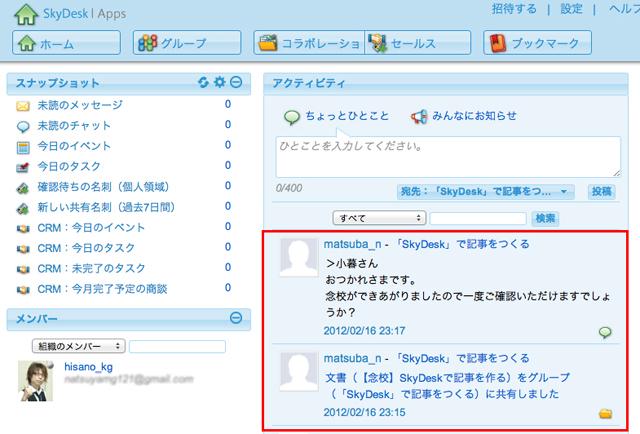Collapse the メンバー panel
This screenshot has height=434, width=640.
click(236, 318)
